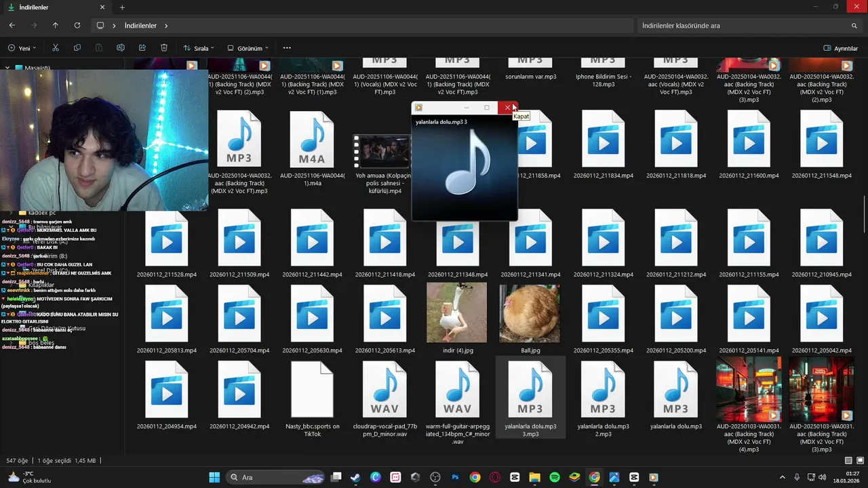
Task: Click the volume icon in system tray
Action: 822,477
